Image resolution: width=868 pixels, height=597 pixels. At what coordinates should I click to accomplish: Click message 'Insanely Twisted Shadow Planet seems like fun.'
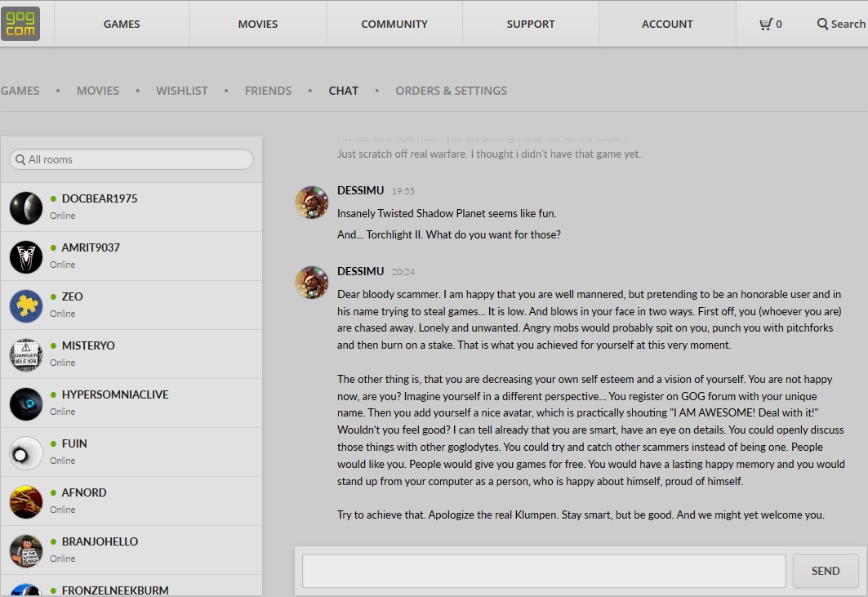(x=447, y=213)
